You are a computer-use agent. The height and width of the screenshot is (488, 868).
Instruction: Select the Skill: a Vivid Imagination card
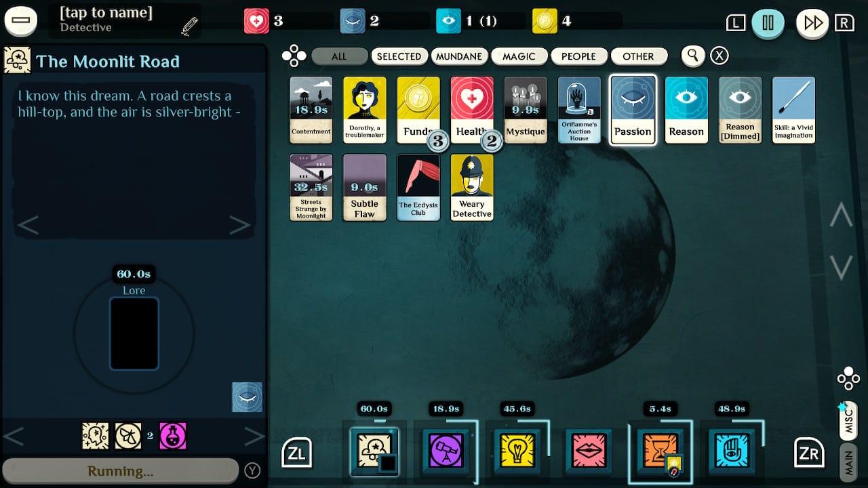tap(793, 109)
